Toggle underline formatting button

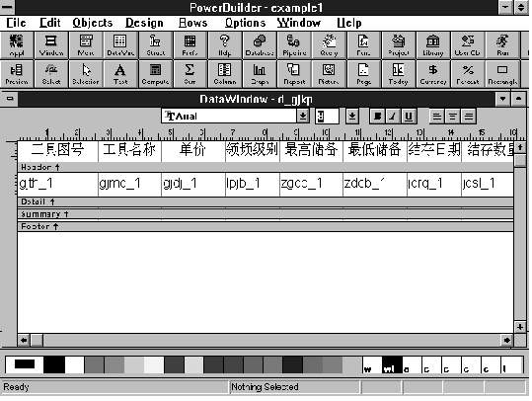click(x=409, y=117)
